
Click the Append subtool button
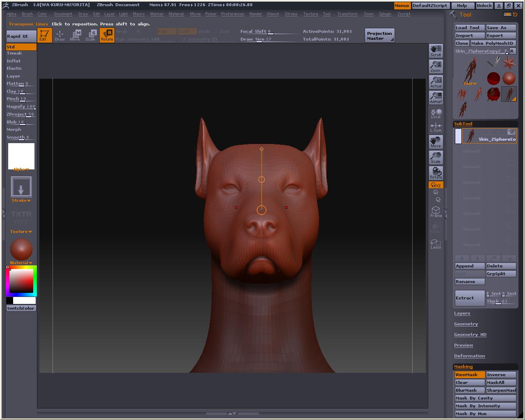click(470, 266)
